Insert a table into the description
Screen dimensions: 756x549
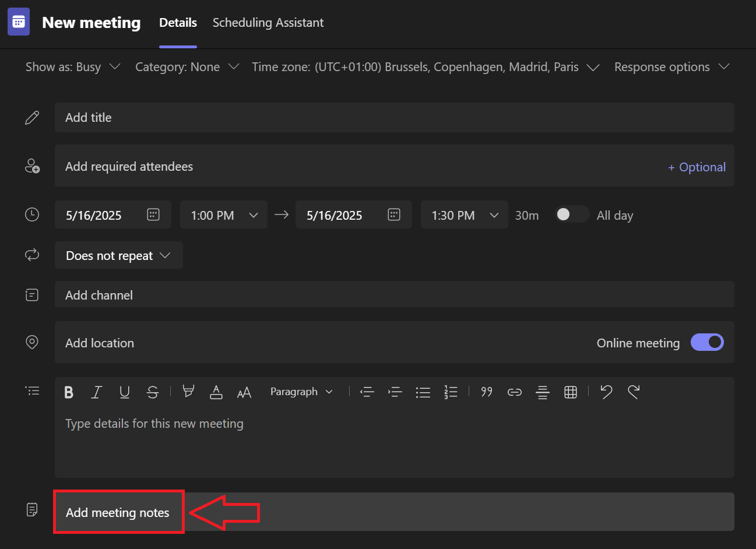pyautogui.click(x=571, y=392)
